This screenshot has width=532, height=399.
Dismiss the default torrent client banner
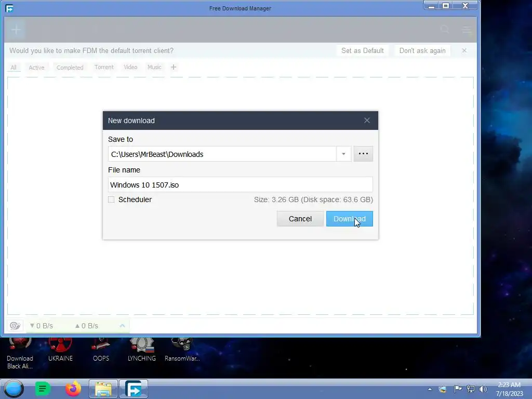pos(464,50)
